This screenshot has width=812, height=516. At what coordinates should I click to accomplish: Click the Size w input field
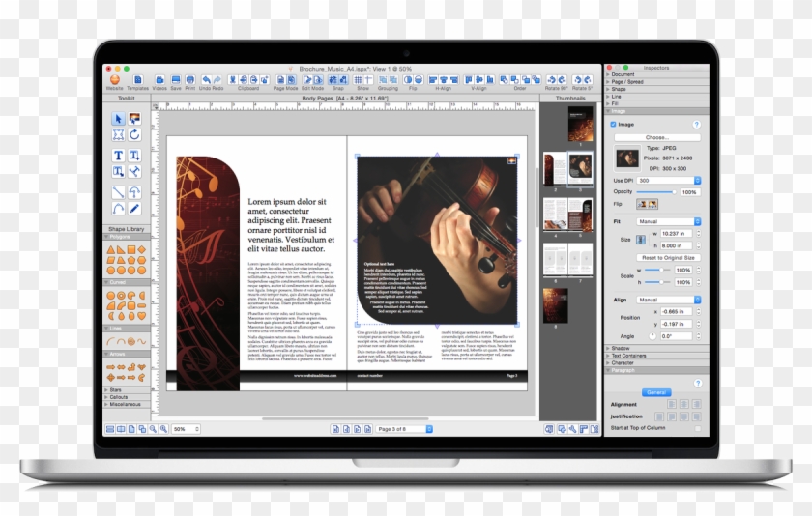pyautogui.click(x=677, y=234)
